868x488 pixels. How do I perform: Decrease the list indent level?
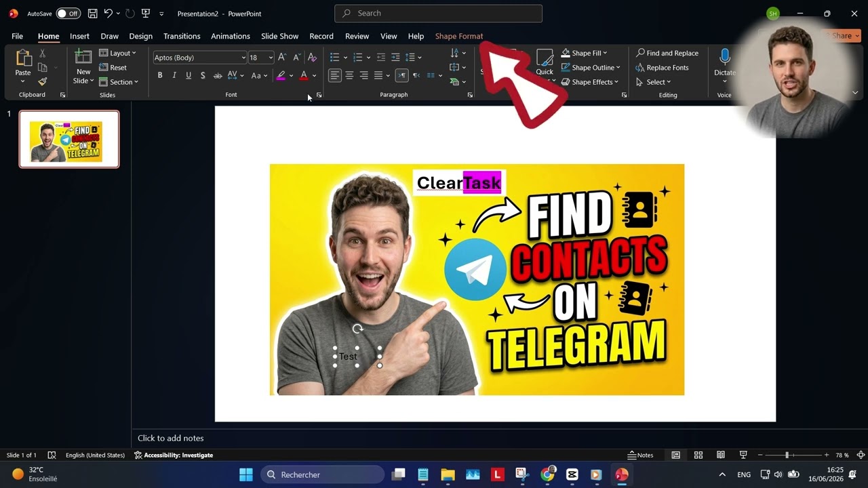(x=381, y=58)
